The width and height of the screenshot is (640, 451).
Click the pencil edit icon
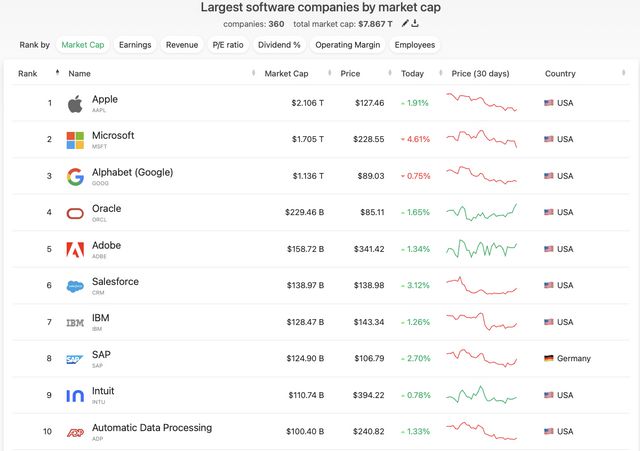pos(404,23)
